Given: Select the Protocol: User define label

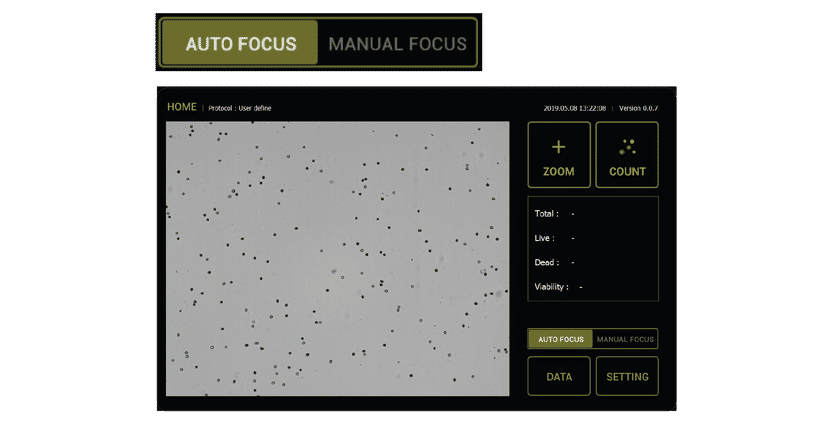Looking at the screenshot, I should click(240, 108).
